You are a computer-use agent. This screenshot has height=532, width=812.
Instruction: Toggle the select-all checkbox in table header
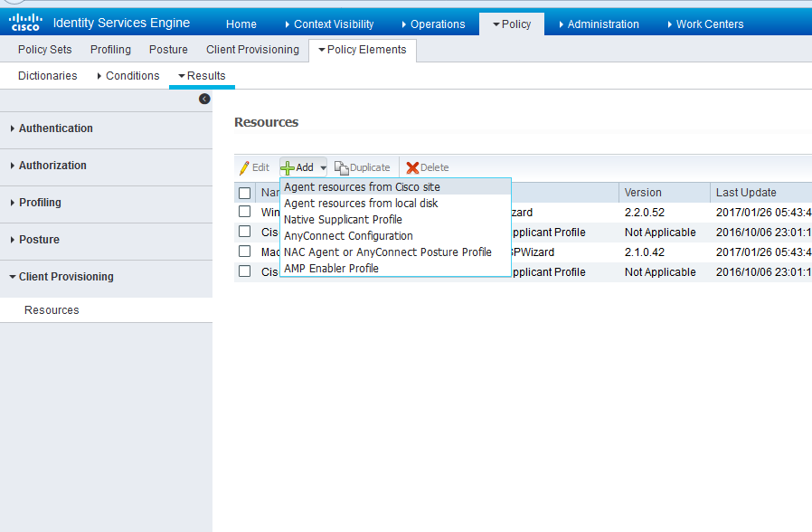pyautogui.click(x=244, y=194)
